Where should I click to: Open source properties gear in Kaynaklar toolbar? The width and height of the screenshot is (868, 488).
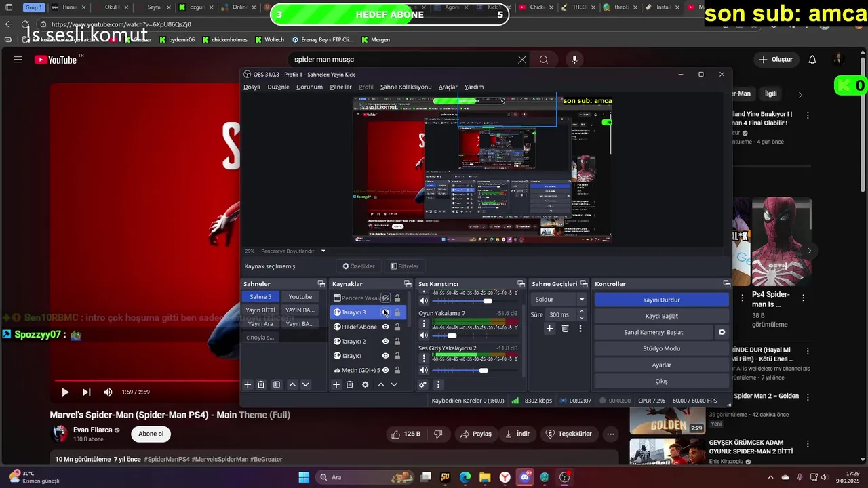coord(366,384)
